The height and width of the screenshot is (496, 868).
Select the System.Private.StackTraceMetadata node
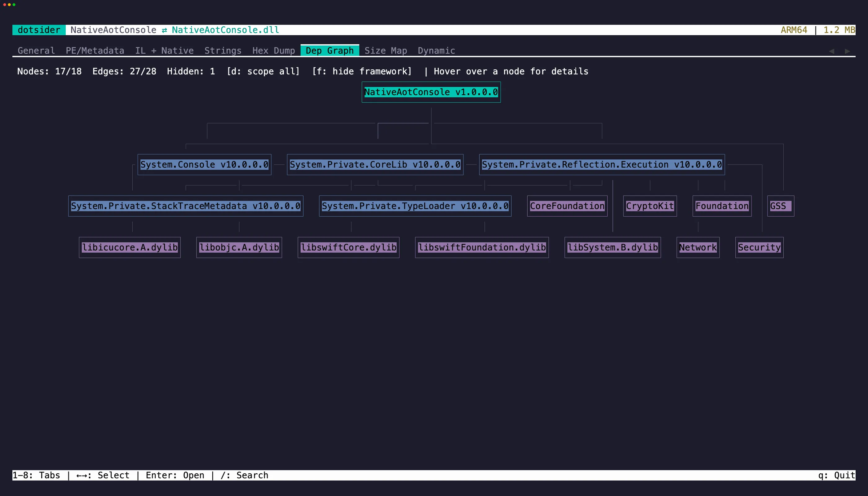(x=186, y=206)
